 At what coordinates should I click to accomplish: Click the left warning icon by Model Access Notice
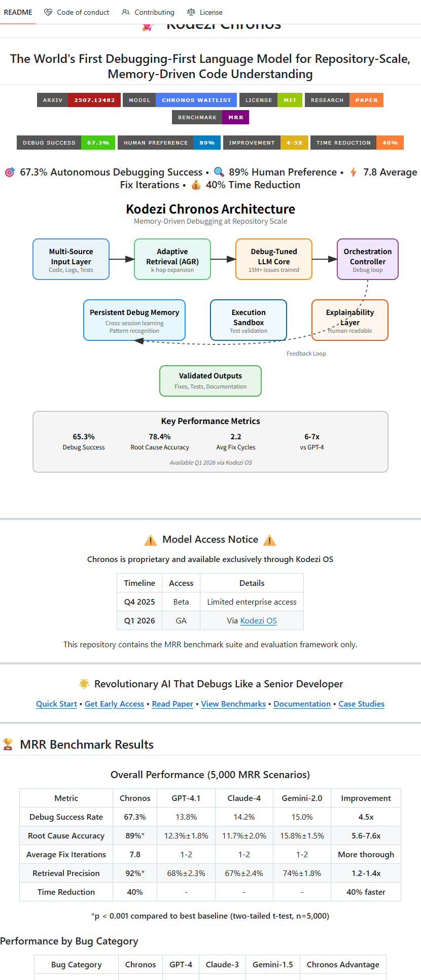coord(151,540)
